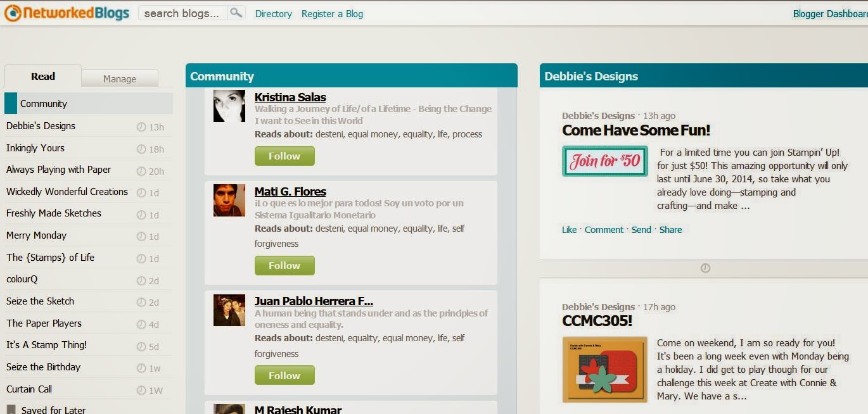Open Register a Blog in top bar
The height and width of the screenshot is (414, 868).
(332, 13)
